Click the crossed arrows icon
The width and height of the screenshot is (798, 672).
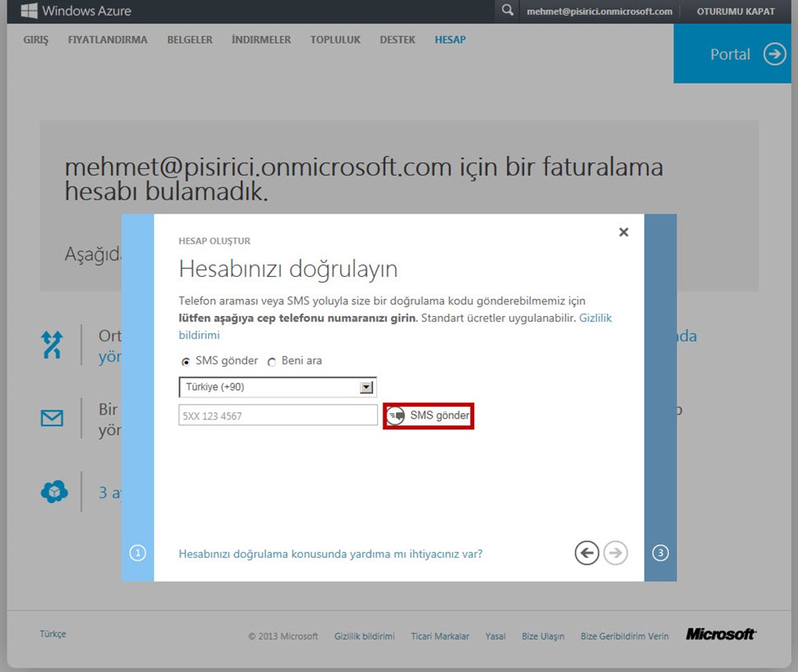(x=52, y=345)
